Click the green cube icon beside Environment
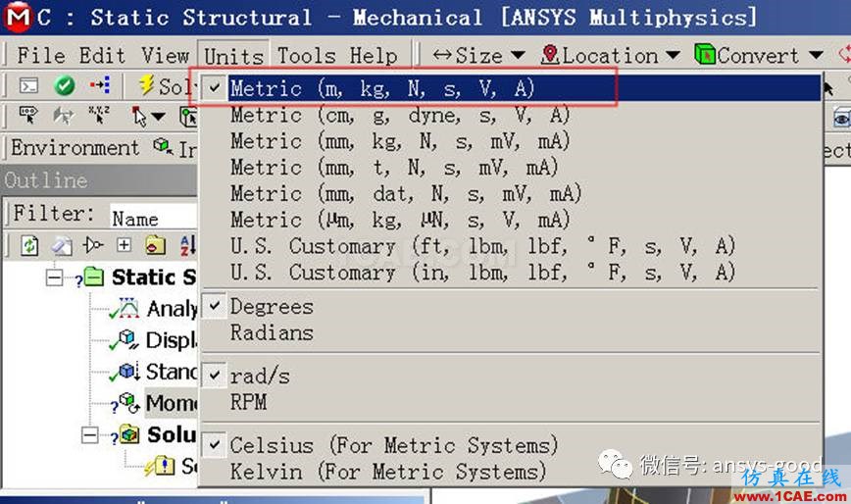This screenshot has height=504, width=851. coord(163,146)
